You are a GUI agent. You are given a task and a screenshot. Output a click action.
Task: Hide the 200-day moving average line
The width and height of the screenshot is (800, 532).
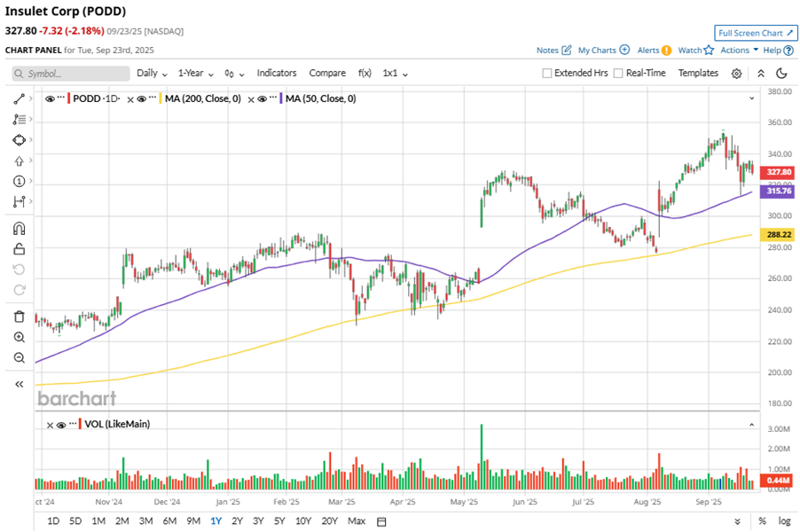point(141,99)
